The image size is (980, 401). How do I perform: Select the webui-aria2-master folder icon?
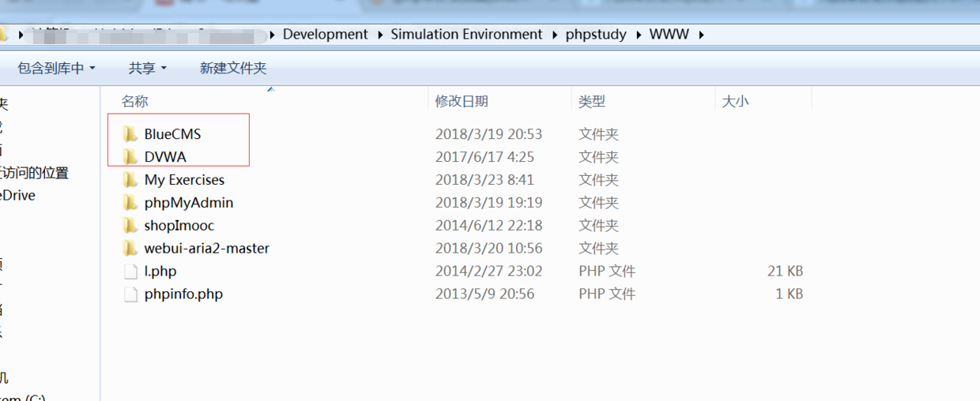[x=130, y=249]
